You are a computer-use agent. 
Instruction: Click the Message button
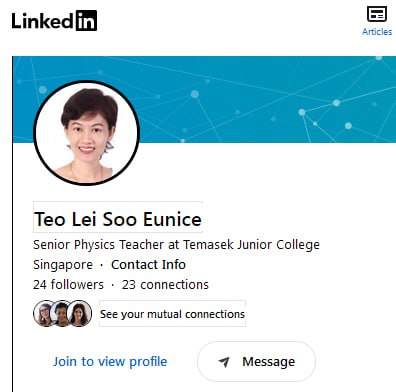point(256,361)
